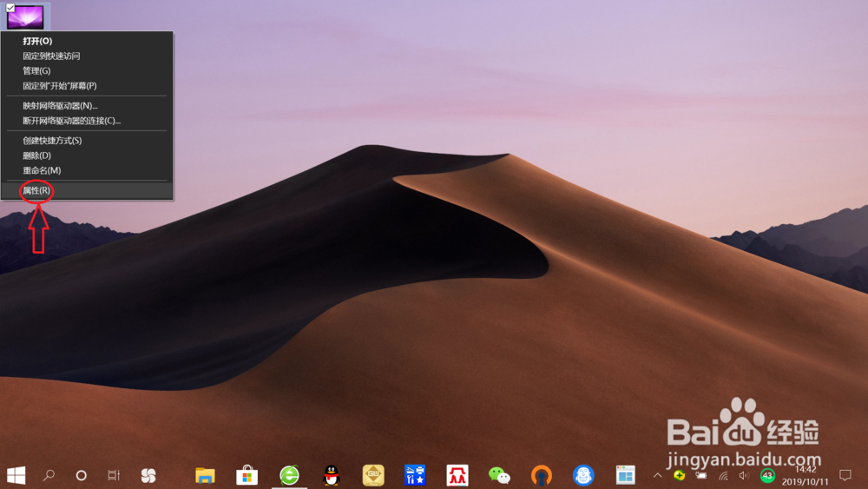
Task: Choose 属性(R) in the context menu
Action: click(x=87, y=190)
